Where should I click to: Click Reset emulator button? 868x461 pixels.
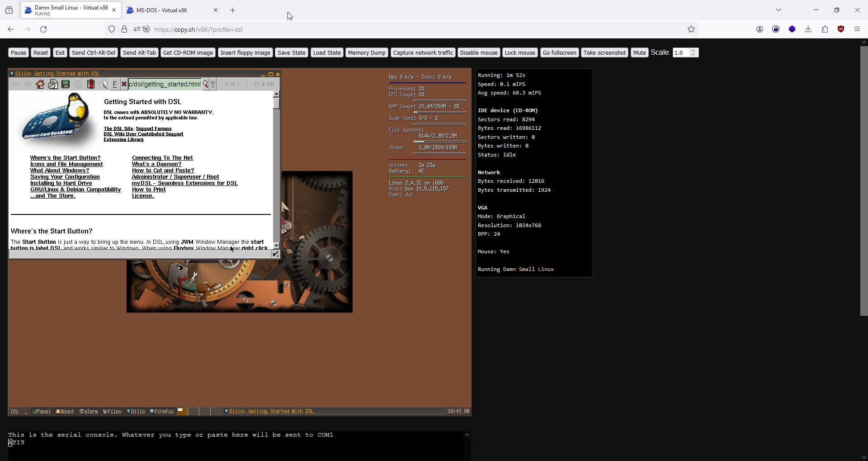[41, 52]
